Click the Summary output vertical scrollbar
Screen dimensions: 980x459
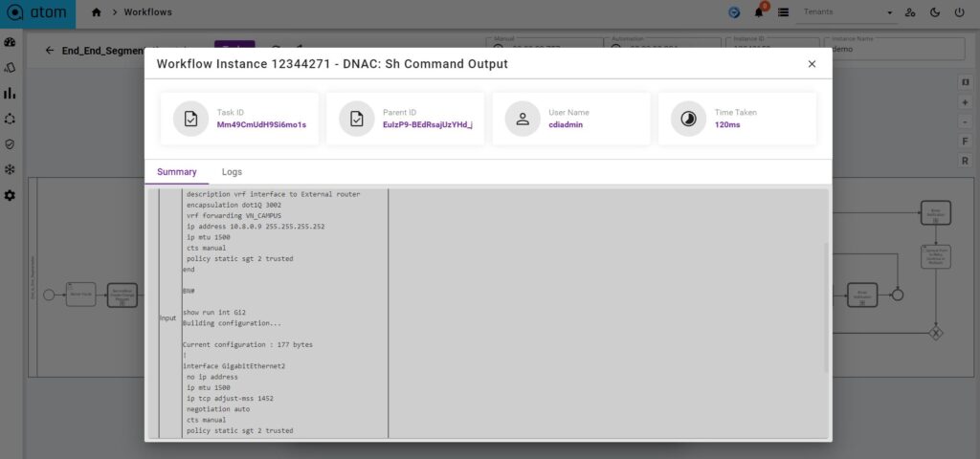point(826,308)
